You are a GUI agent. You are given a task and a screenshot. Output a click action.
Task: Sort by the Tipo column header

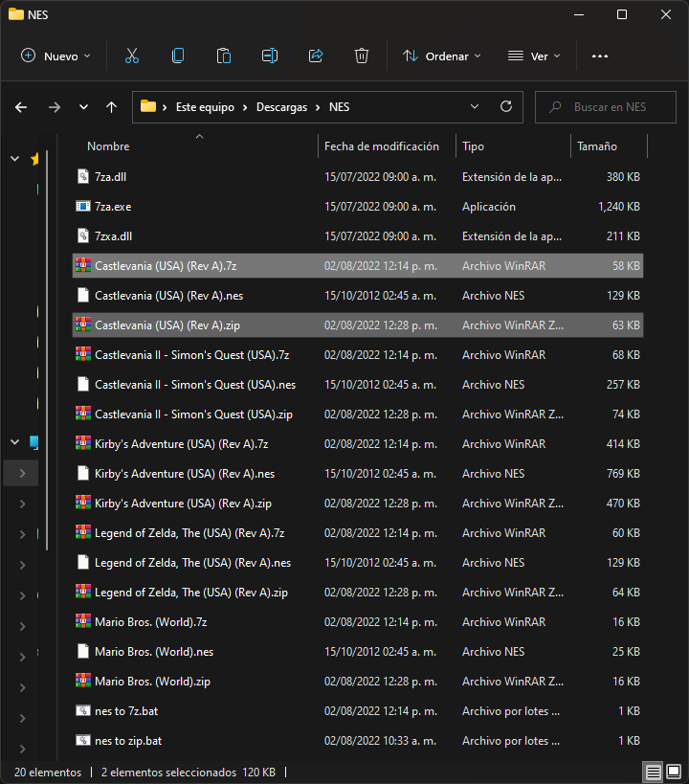(514, 146)
